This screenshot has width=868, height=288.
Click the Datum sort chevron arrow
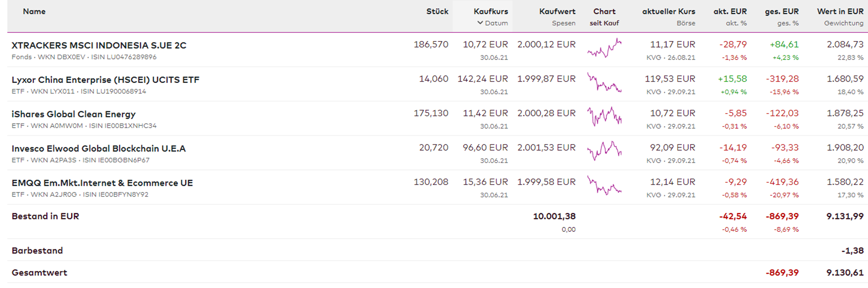pos(480,23)
